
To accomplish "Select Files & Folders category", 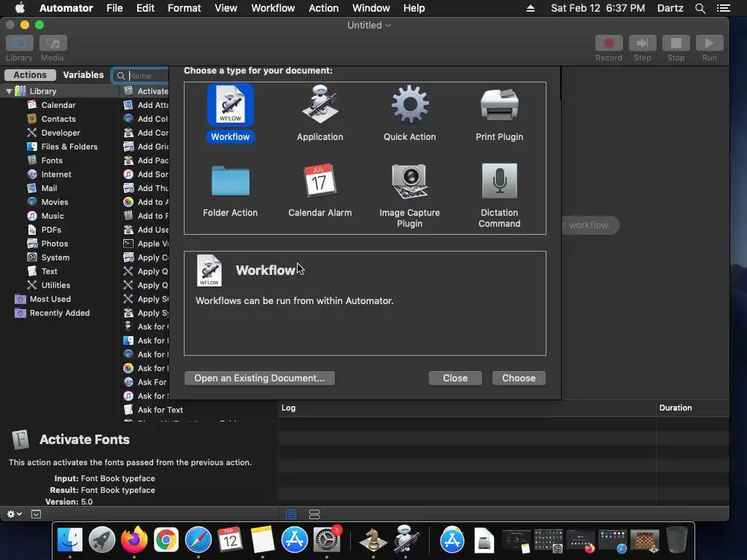I will click(69, 146).
